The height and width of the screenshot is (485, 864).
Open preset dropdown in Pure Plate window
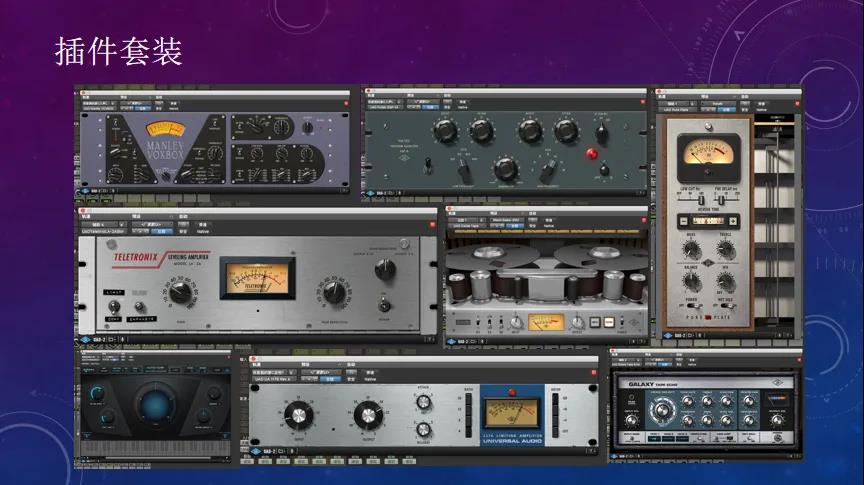point(718,104)
